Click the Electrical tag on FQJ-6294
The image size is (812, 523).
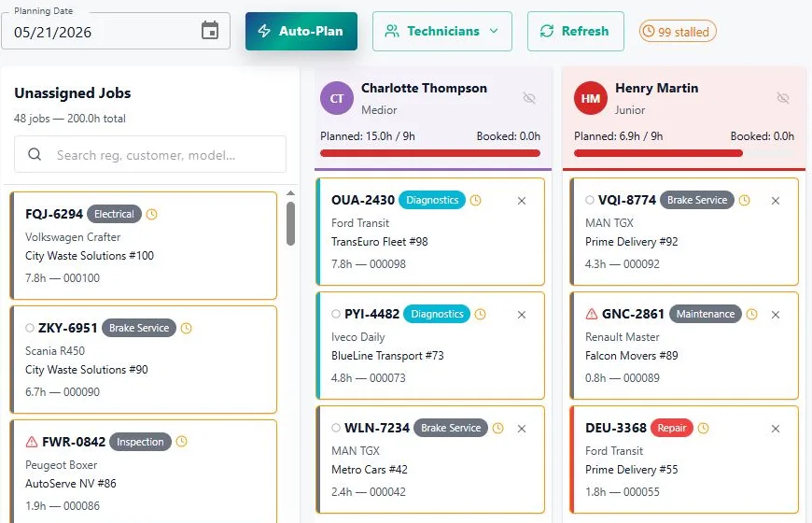114,214
